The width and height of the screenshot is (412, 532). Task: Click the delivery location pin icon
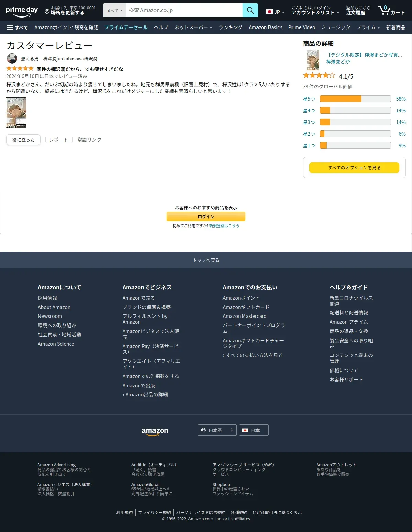coord(47,12)
